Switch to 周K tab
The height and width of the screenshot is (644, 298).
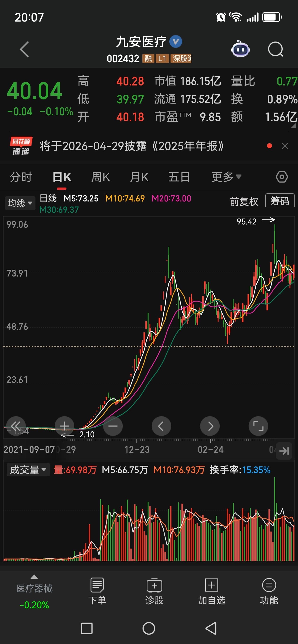(101, 177)
